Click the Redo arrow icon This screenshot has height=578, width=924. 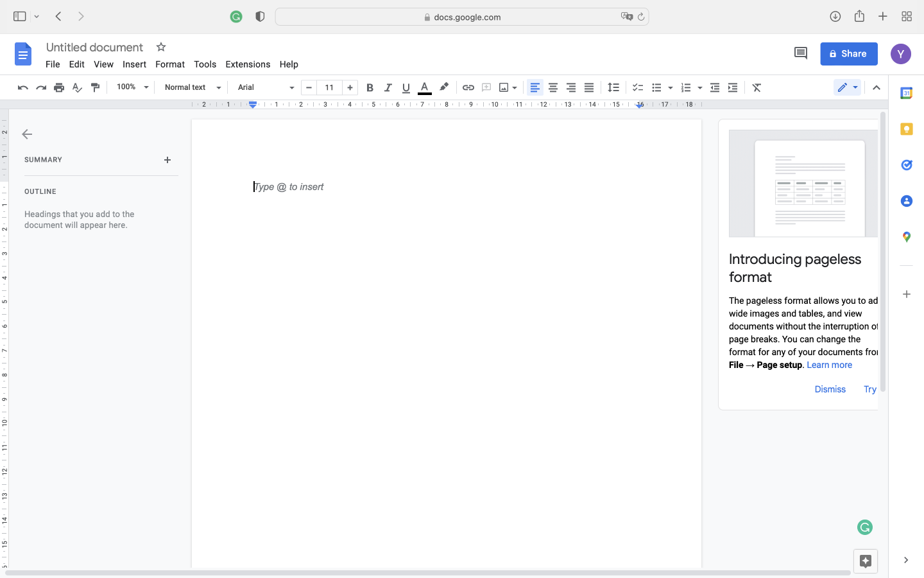tap(41, 87)
